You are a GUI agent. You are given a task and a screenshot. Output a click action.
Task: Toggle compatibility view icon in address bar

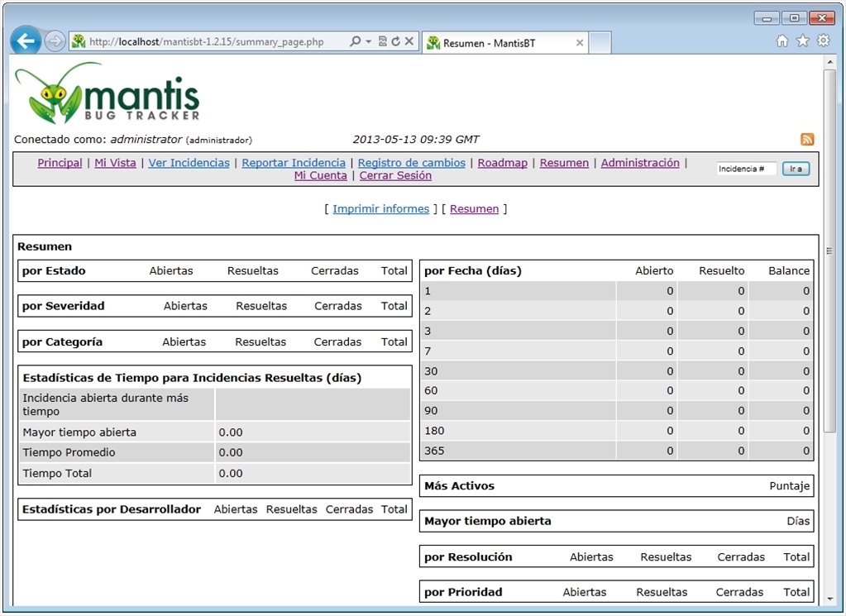coord(383,41)
